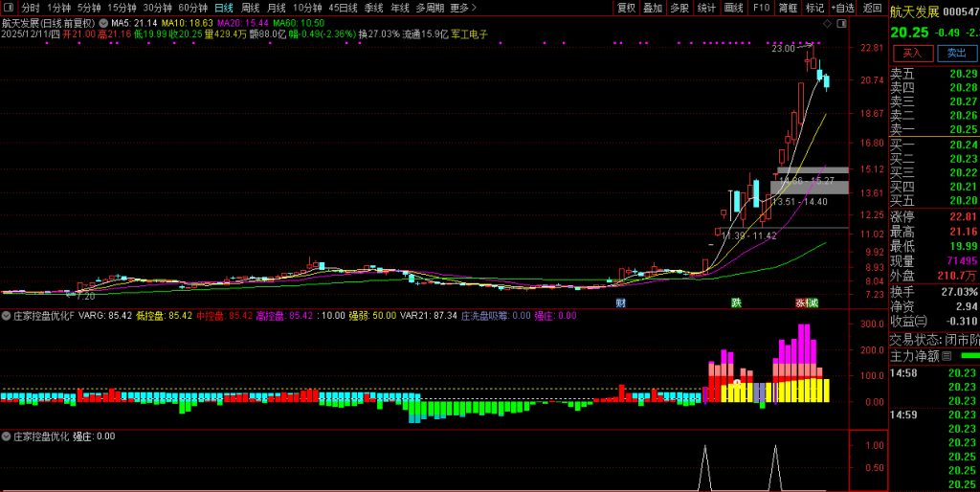Click the 返回 back button

pyautogui.click(x=872, y=8)
